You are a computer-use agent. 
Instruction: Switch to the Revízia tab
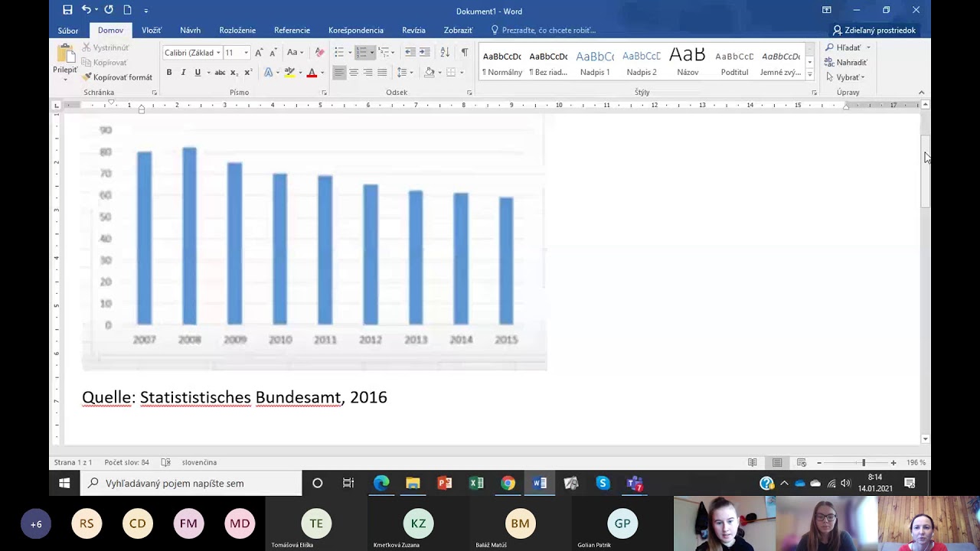click(x=413, y=31)
